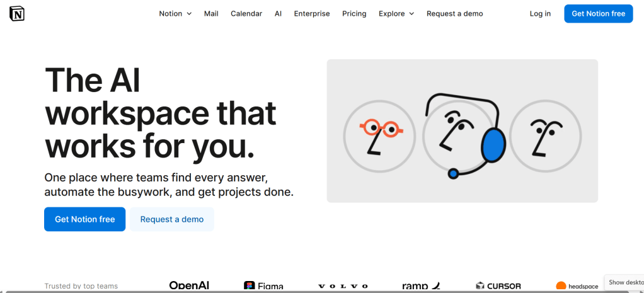Viewport: 644px width, 293px height.
Task: Open the Mail menu item
Action: click(x=211, y=14)
